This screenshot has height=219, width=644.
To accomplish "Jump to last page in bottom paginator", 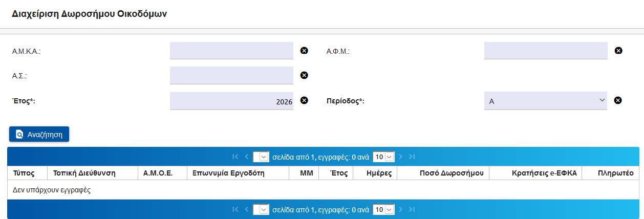I will pyautogui.click(x=412, y=209).
